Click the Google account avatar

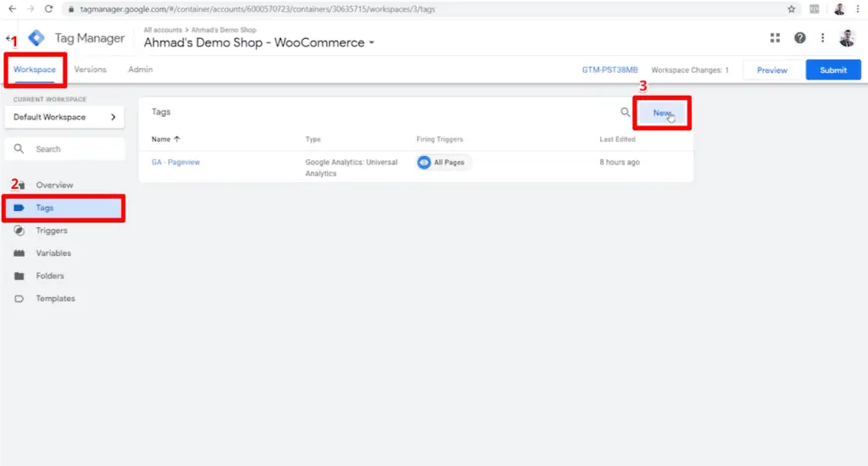click(x=847, y=37)
